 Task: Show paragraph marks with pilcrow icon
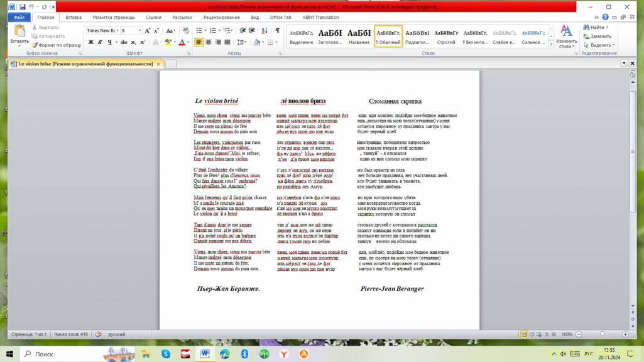[277, 30]
